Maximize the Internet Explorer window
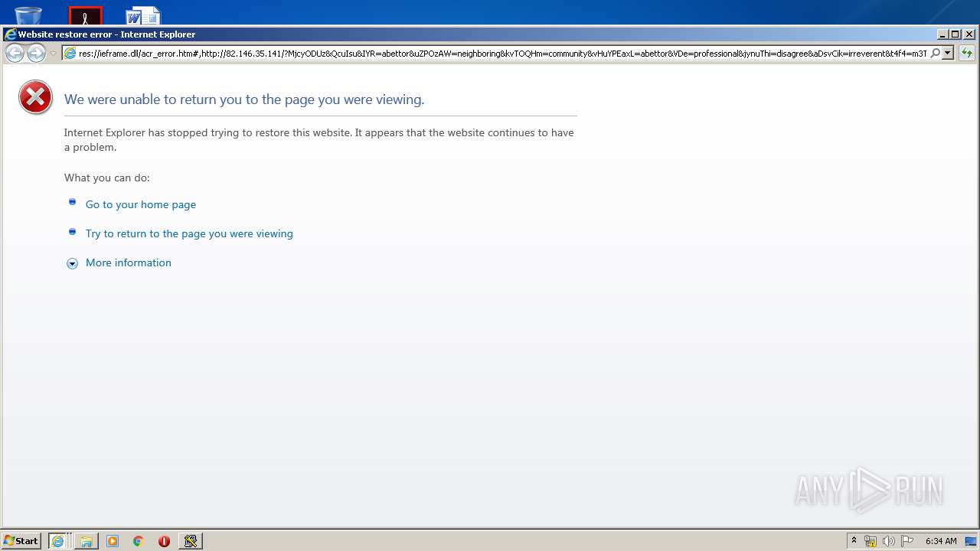The width and height of the screenshot is (980, 551). click(x=955, y=34)
